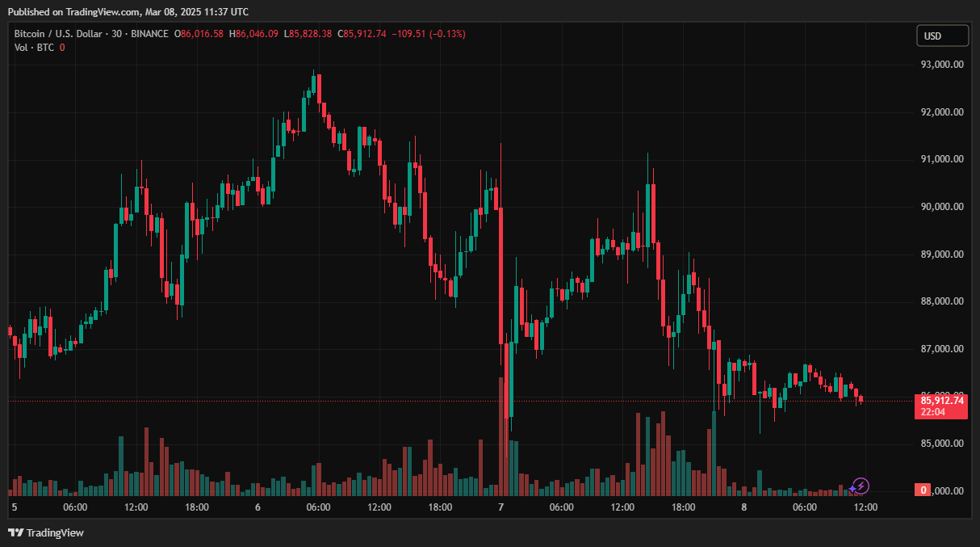Click the TradingView logo in footer
Screen dimensions: 980x547
(46, 532)
